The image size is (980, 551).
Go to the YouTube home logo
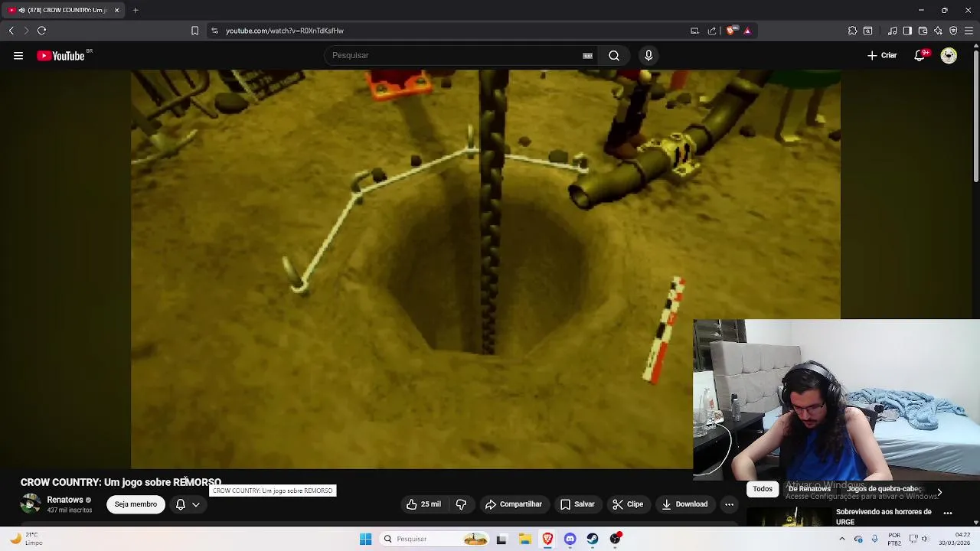(61, 55)
